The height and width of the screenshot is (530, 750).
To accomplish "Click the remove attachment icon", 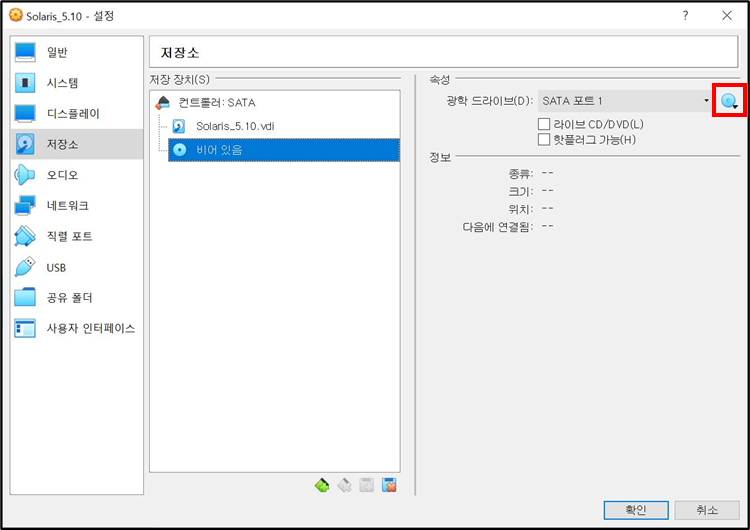I will [389, 485].
